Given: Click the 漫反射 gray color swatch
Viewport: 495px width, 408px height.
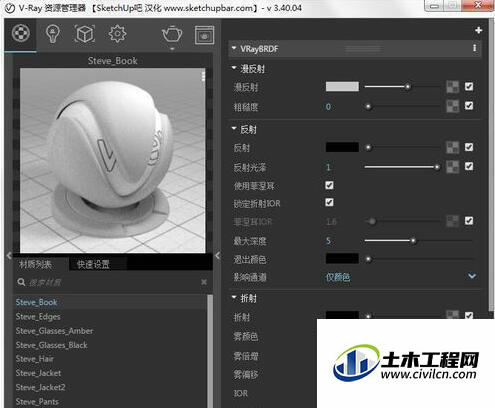Looking at the screenshot, I should coord(342,87).
